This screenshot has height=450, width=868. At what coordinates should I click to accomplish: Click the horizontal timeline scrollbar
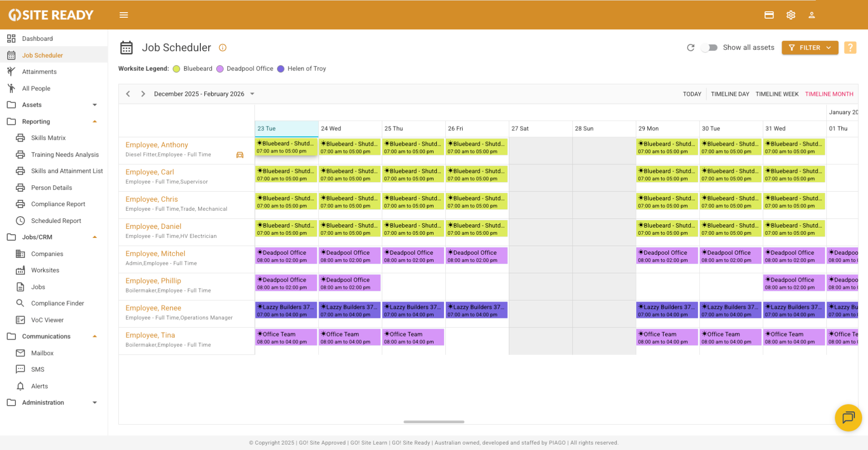point(434,422)
